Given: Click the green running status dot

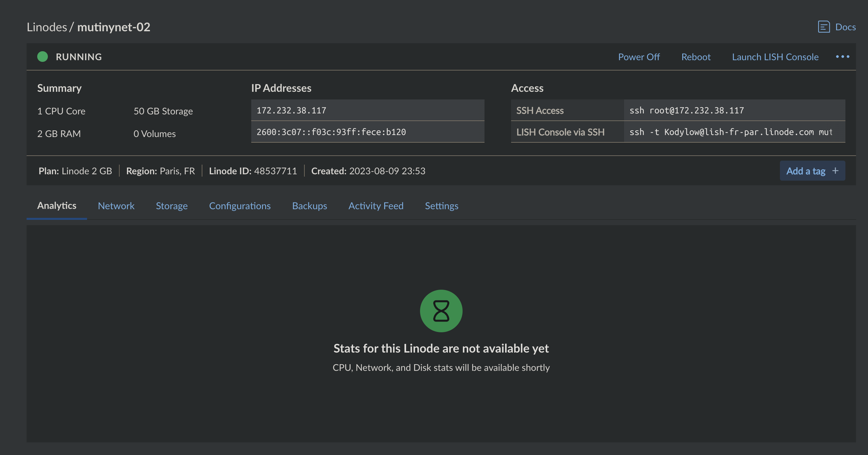Looking at the screenshot, I should tap(43, 57).
